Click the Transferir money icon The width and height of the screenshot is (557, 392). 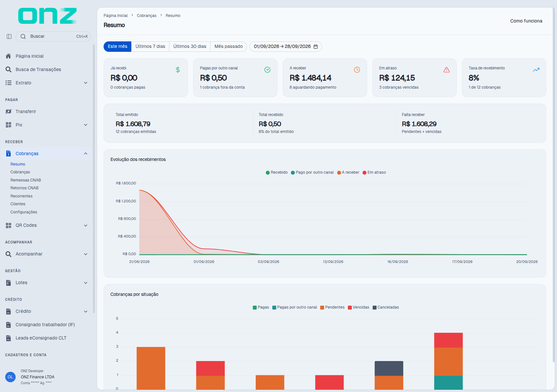tap(8, 111)
